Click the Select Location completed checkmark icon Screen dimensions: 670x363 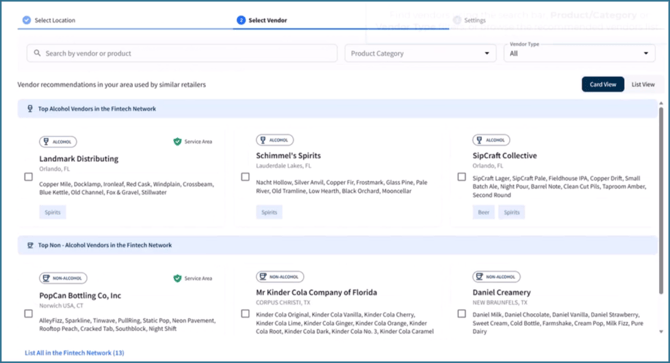point(26,20)
